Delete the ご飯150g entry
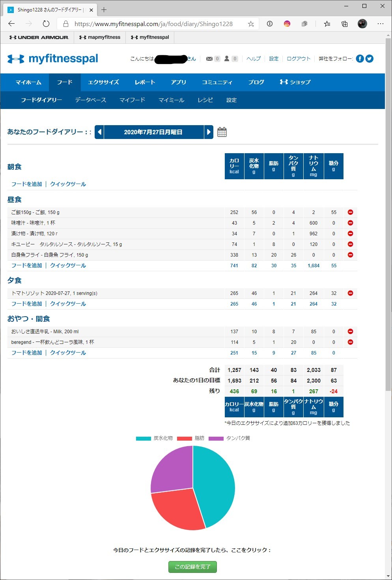The width and height of the screenshot is (392, 580). tap(350, 212)
